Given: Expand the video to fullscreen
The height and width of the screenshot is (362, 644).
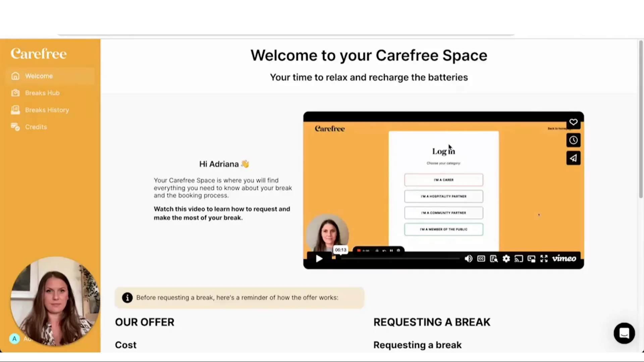Looking at the screenshot, I should click(543, 258).
